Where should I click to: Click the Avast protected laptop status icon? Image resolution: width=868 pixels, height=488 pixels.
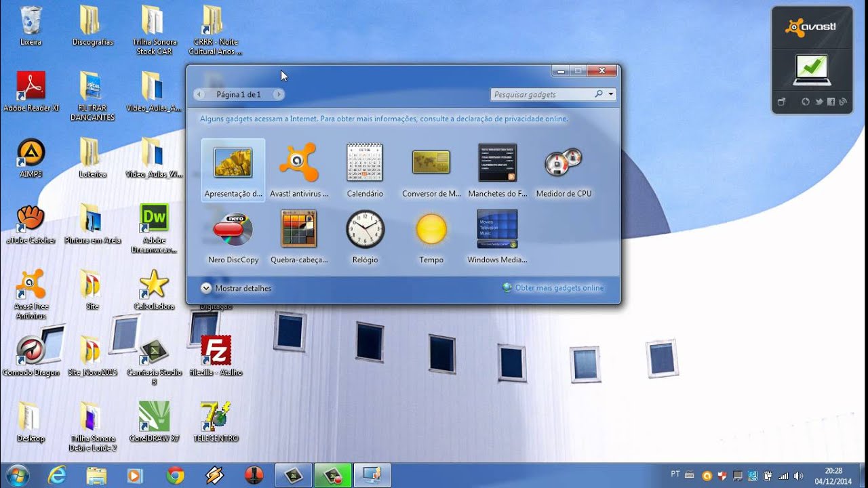pos(812,70)
